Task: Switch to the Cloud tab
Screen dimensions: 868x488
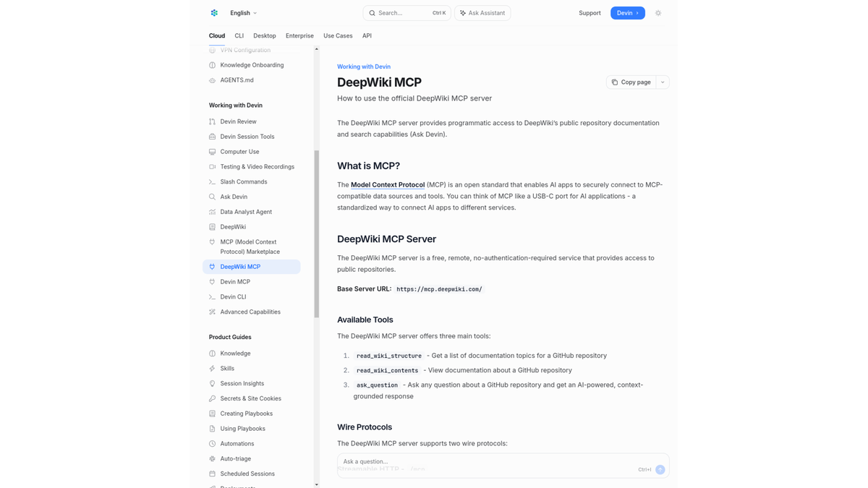Action: point(217,35)
